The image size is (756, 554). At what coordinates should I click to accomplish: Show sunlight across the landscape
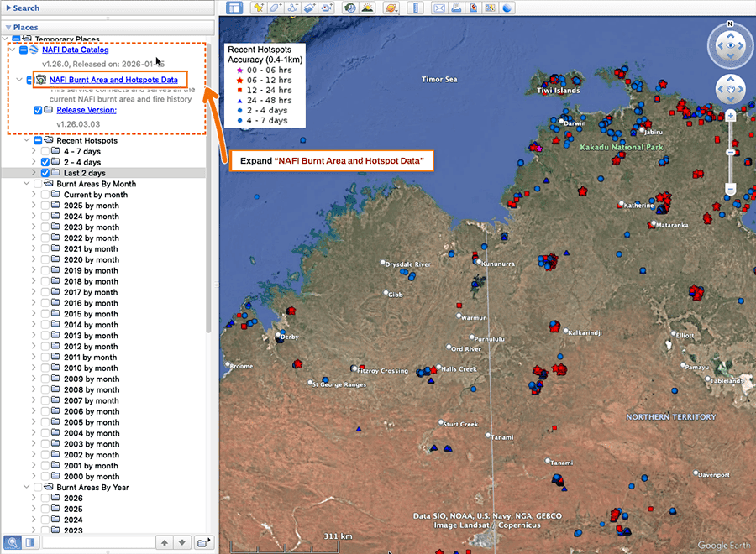tap(367, 8)
